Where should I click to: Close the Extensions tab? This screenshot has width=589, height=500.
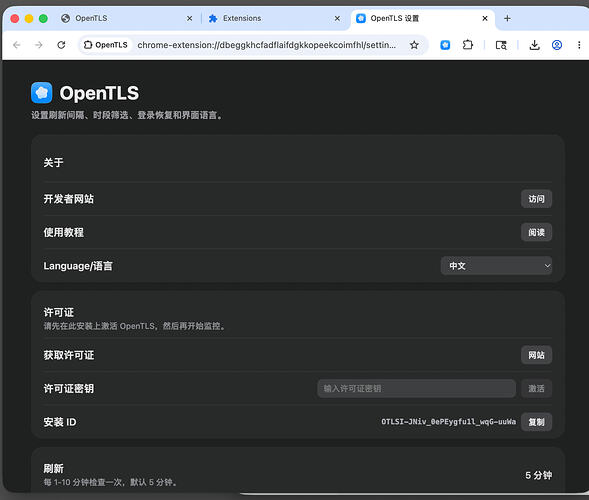point(337,18)
